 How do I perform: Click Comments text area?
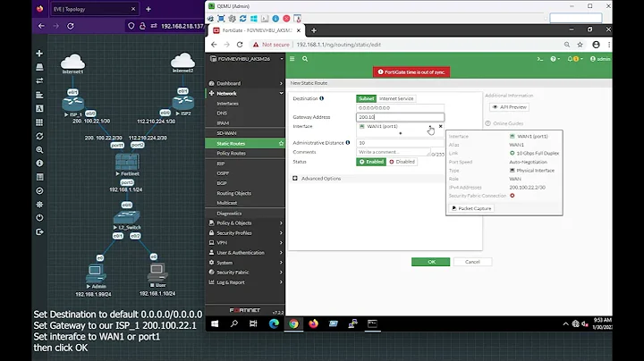tap(394, 152)
